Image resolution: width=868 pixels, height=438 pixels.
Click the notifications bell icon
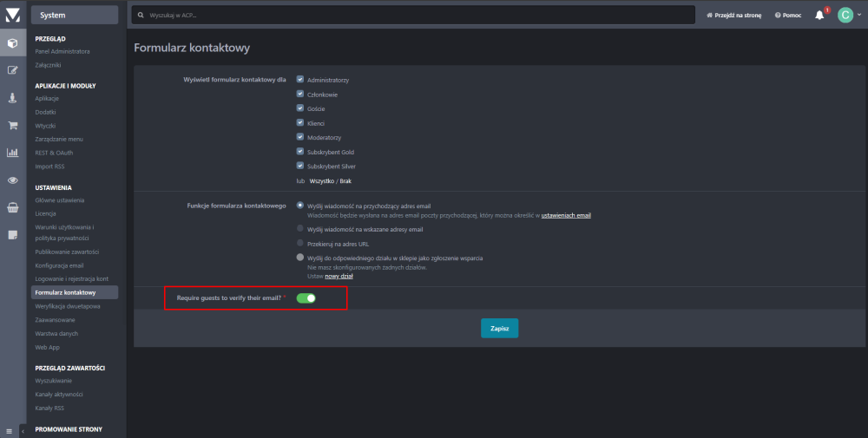click(819, 15)
